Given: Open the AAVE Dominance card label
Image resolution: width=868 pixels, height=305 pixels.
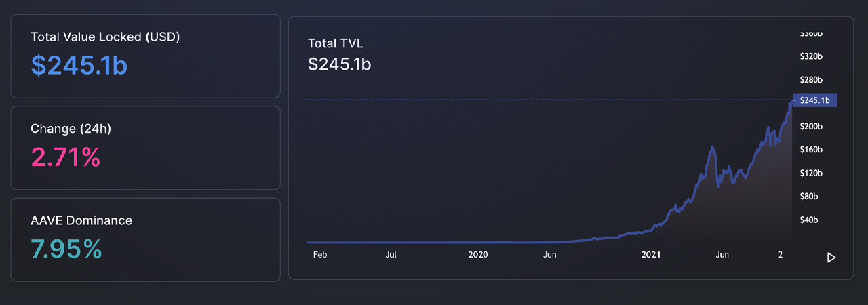Looking at the screenshot, I should coord(81,220).
